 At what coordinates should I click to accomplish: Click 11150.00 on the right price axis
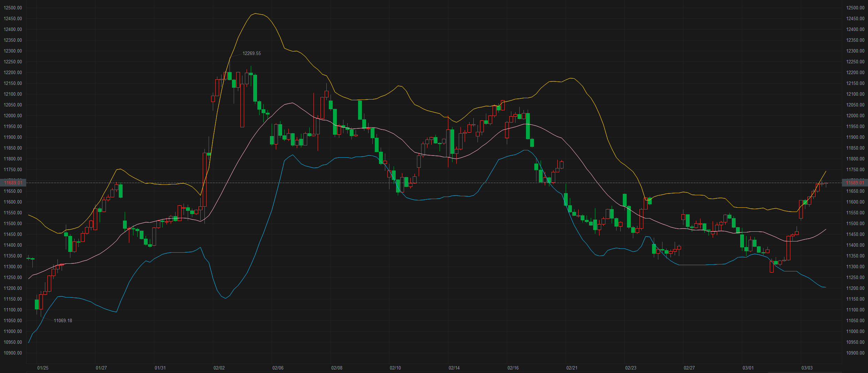point(855,299)
